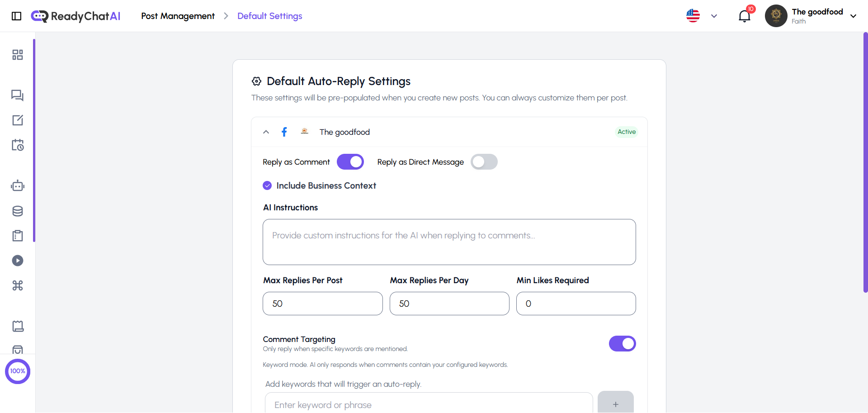Select the comments chat icon in sidebar
Image resolution: width=868 pixels, height=413 pixels.
17,95
